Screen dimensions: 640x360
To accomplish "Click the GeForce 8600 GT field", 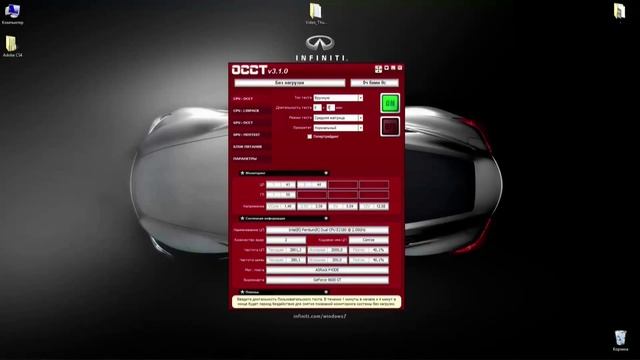I will [327, 280].
